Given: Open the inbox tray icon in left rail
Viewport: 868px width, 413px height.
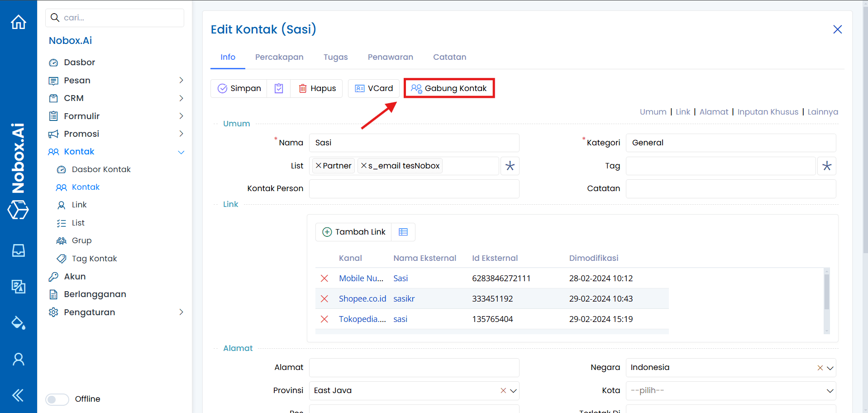Looking at the screenshot, I should tap(19, 250).
